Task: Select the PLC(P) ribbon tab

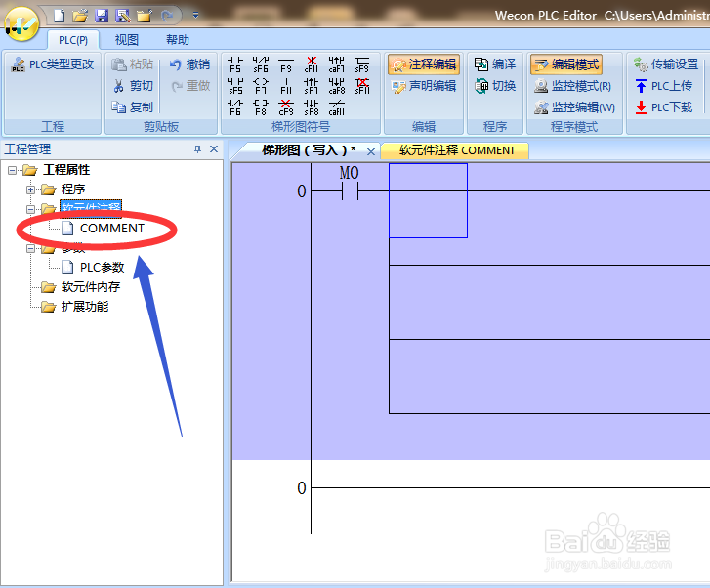Action: point(73,40)
